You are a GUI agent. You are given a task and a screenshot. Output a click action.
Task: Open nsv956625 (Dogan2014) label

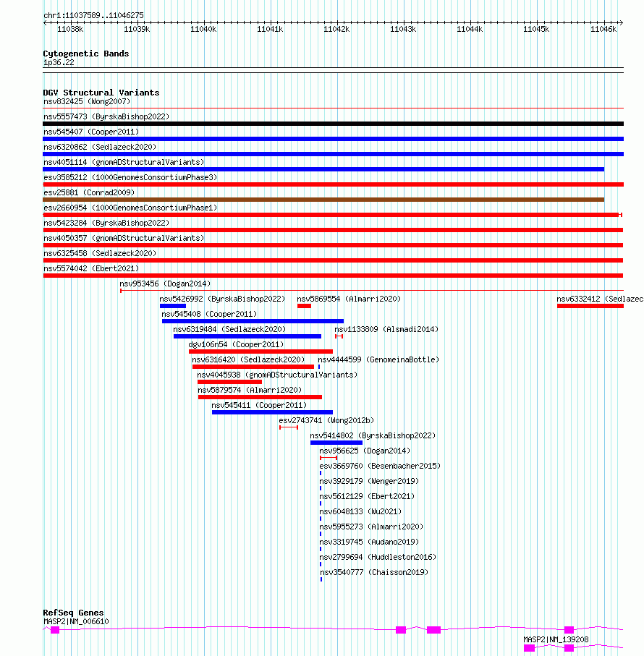365,451
